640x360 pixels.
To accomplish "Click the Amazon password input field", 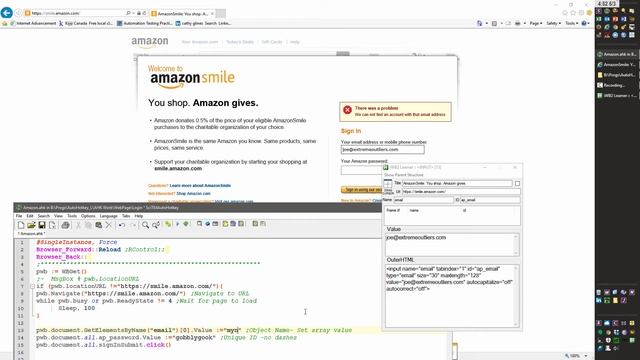I will (362, 170).
